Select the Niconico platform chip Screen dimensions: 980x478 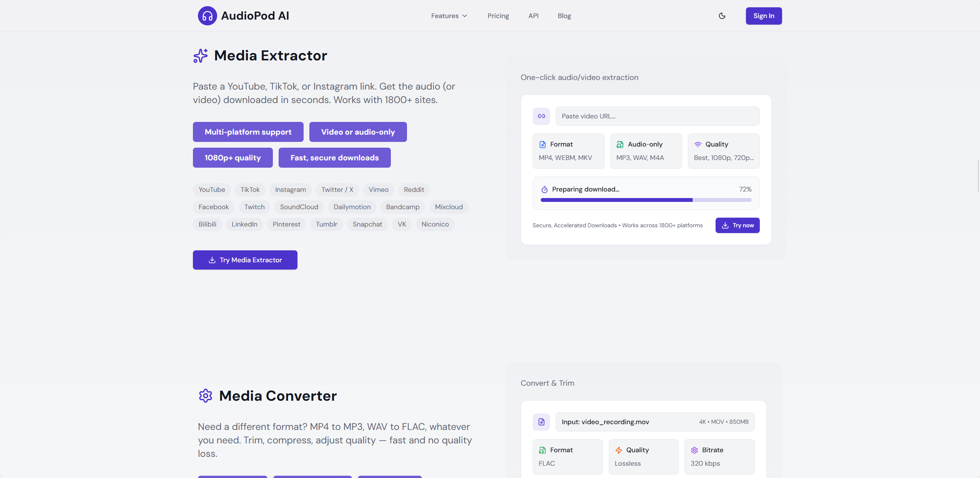435,224
